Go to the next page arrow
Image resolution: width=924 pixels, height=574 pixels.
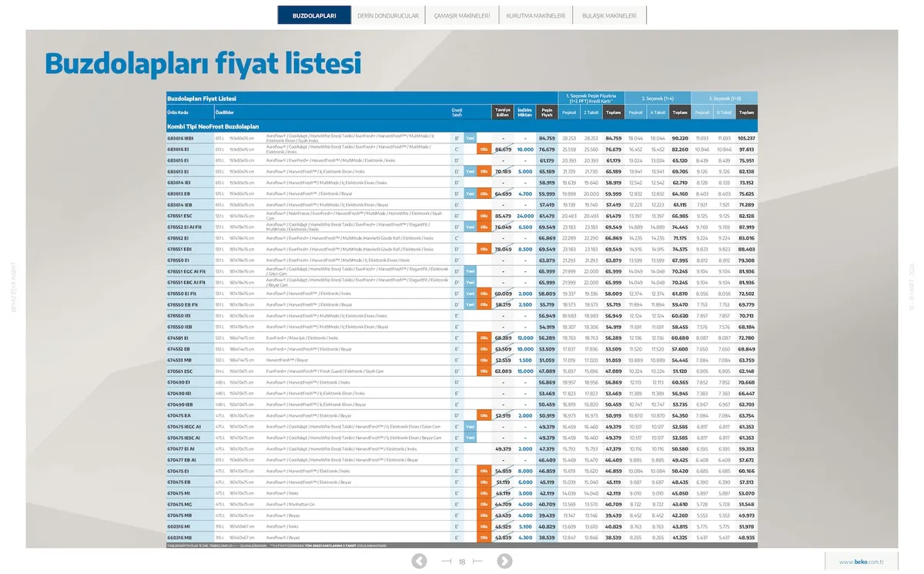(503, 562)
